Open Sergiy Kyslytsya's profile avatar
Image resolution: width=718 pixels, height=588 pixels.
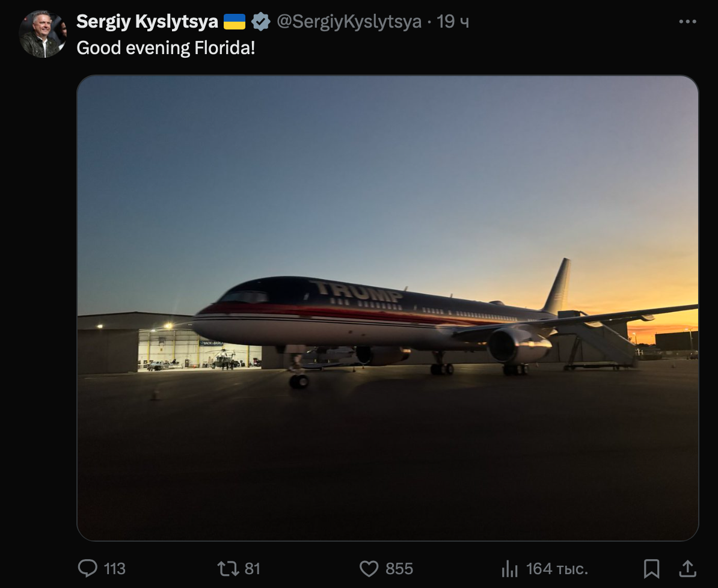pos(42,34)
